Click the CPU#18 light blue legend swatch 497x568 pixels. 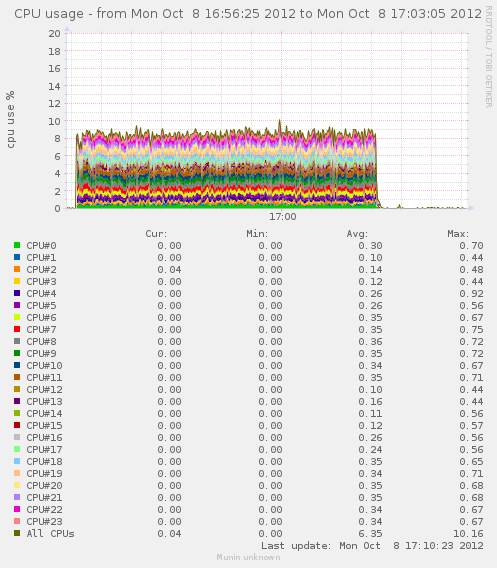click(x=17, y=461)
